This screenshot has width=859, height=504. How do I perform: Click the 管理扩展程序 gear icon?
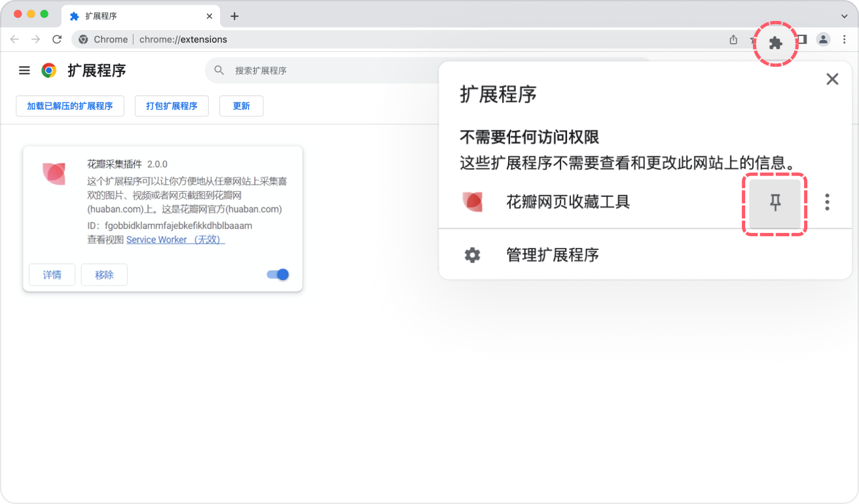472,255
